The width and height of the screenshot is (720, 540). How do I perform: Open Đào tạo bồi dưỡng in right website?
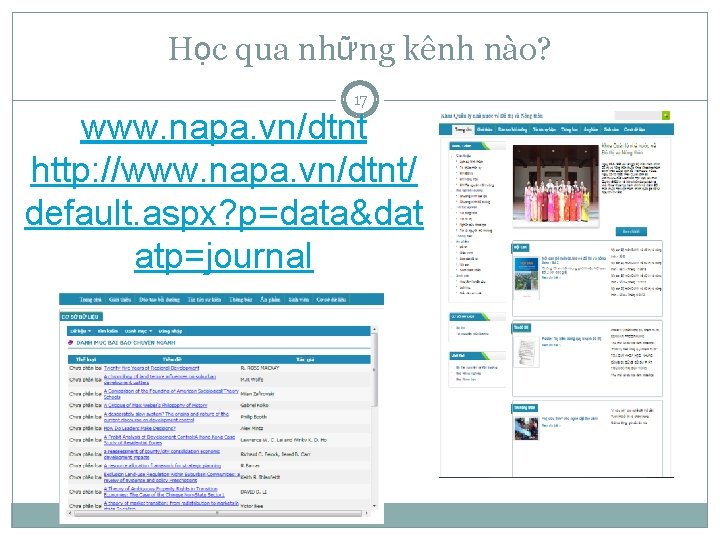click(x=512, y=129)
